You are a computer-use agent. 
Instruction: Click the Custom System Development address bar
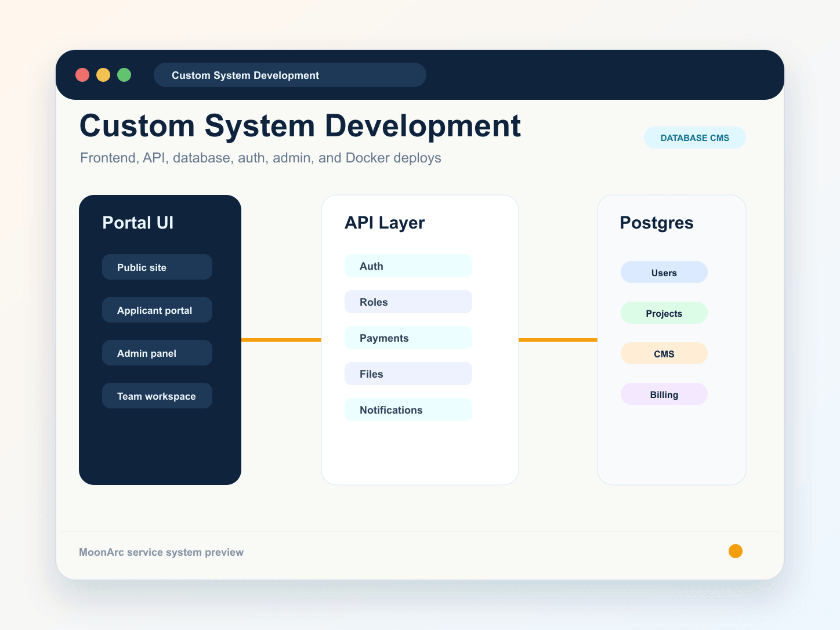point(290,75)
